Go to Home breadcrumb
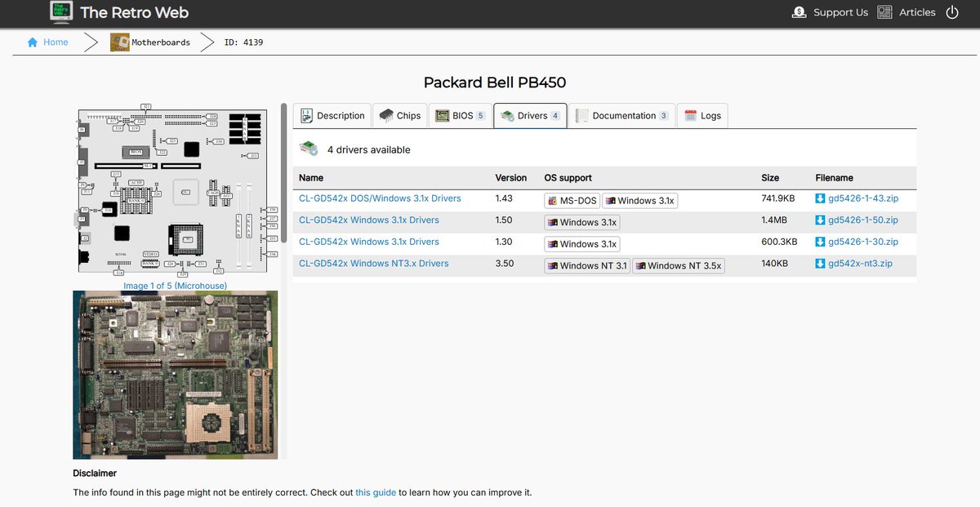Screen dimensions: 980x507 (56, 42)
